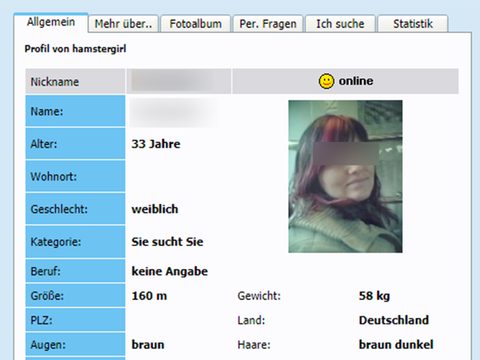Click the 'Nickname' header label

click(x=55, y=82)
